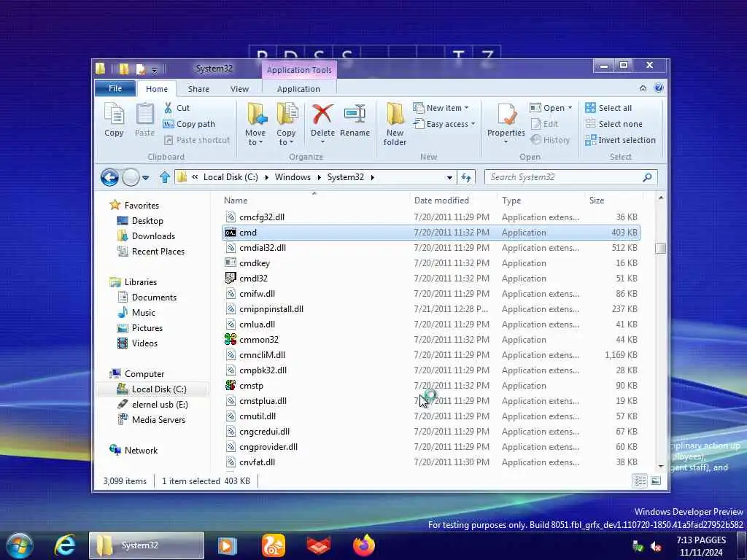Image resolution: width=747 pixels, height=560 pixels.
Task: Select Downloads in the navigation pane
Action: click(153, 236)
